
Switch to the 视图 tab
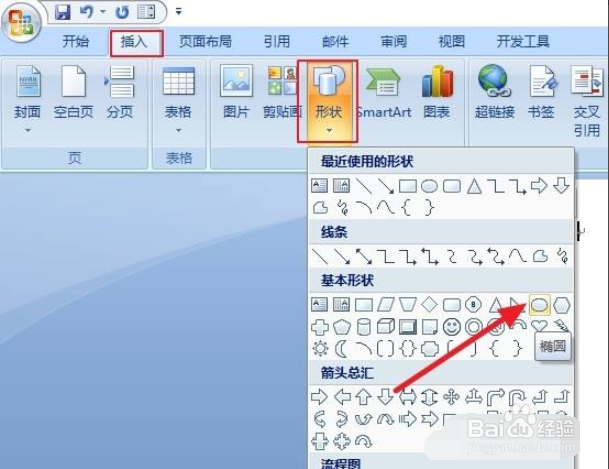pos(452,41)
